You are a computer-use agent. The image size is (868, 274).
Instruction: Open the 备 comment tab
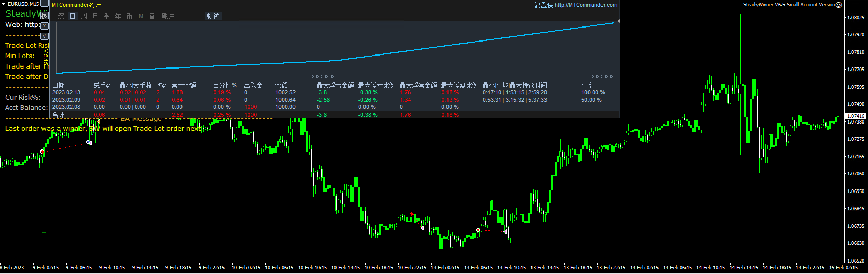click(152, 16)
